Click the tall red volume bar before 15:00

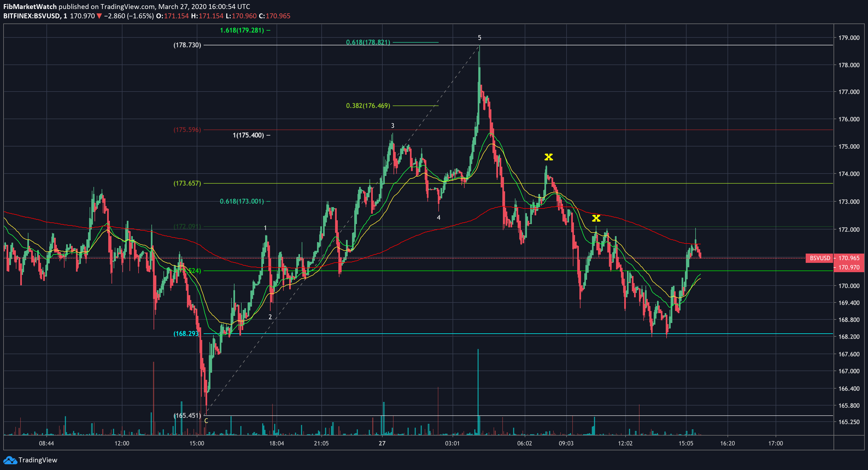tap(153, 399)
